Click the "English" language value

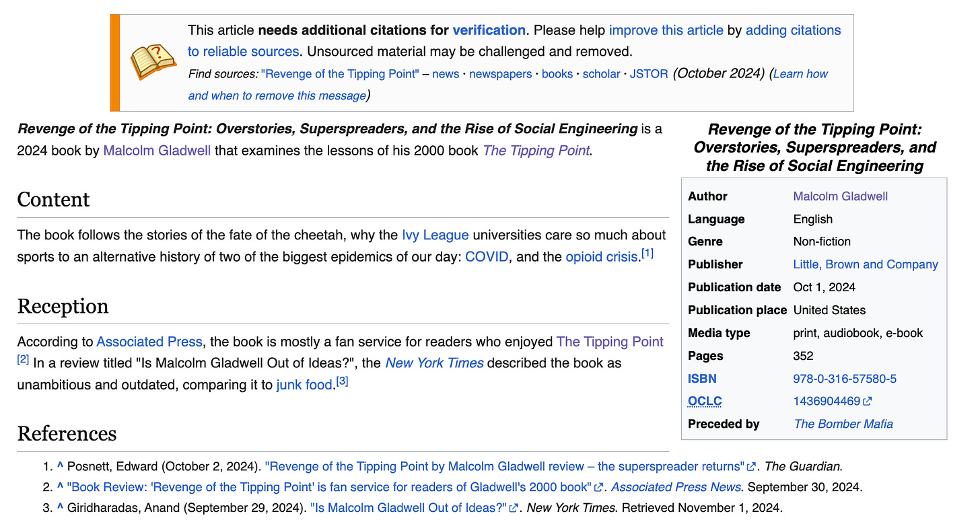[813, 219]
